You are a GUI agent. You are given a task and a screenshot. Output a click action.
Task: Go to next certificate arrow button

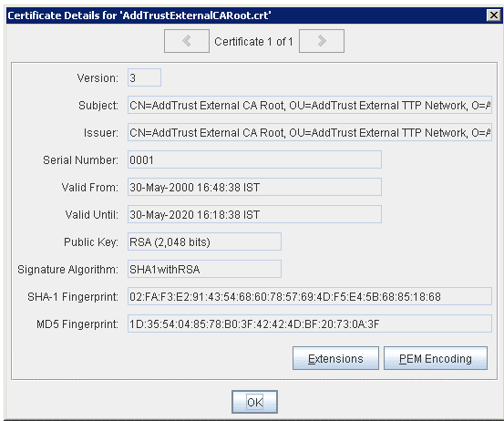click(322, 41)
